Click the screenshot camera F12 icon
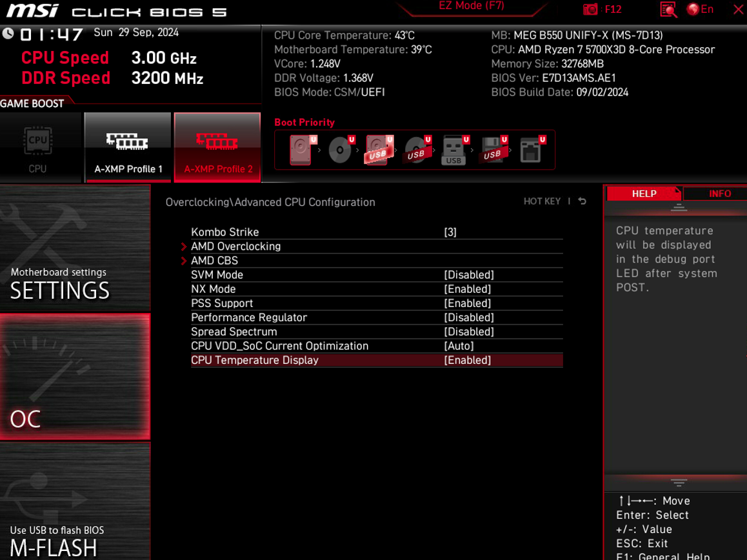Viewport: 747px width, 560px height. coord(602,10)
